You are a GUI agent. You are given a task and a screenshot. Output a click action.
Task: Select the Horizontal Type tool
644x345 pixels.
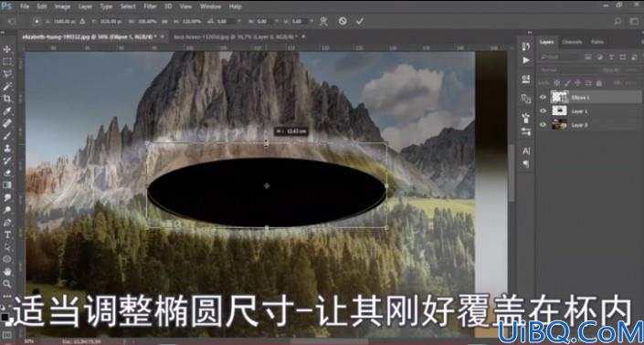pos(7,235)
